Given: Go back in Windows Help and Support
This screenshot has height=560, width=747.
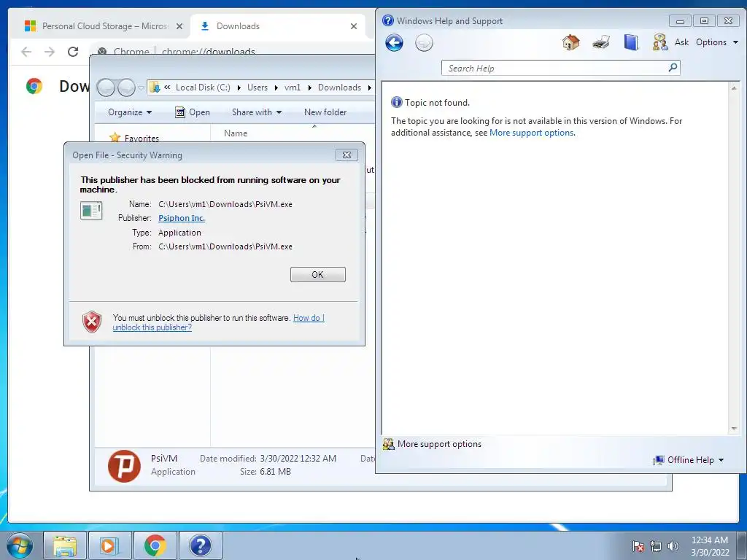Looking at the screenshot, I should [394, 43].
